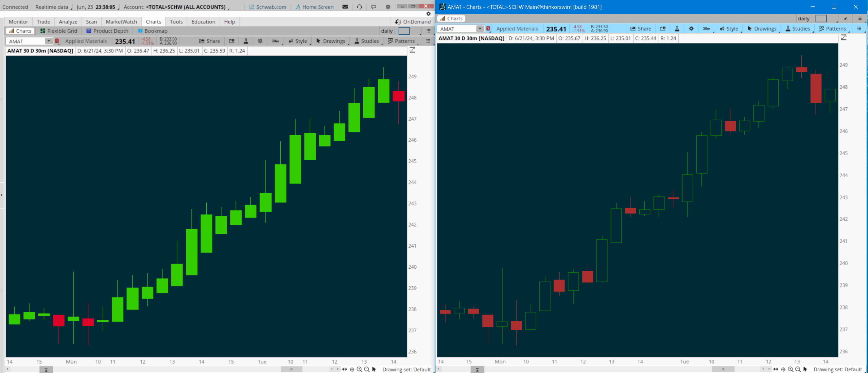Open the Style menu in right window
Viewport: 868px width, 373px height.
[729, 29]
